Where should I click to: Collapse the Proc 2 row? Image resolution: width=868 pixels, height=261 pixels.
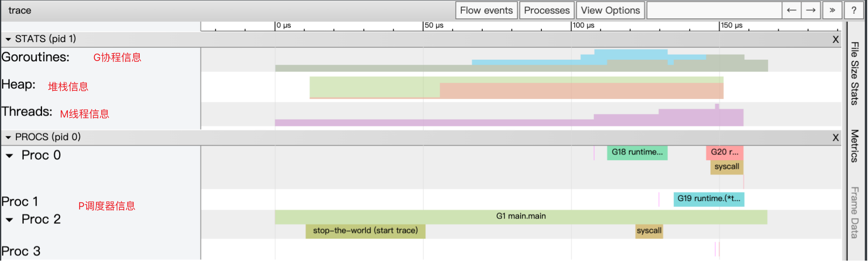click(10, 220)
